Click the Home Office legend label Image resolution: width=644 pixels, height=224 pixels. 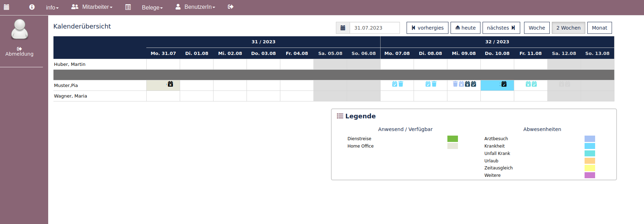(x=361, y=146)
